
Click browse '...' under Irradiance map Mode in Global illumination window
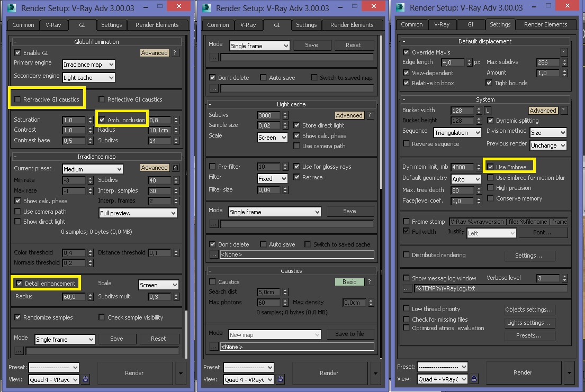pos(19,351)
